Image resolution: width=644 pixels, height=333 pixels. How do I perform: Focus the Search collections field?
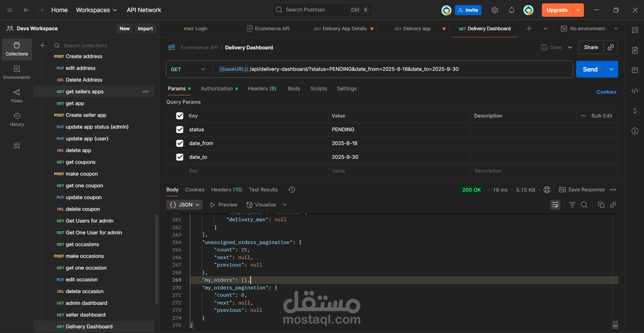pyautogui.click(x=102, y=45)
